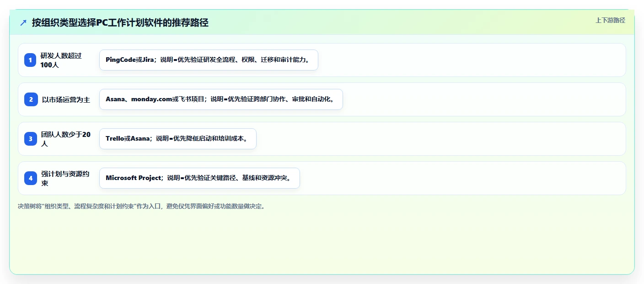Screen dimensions: 644x284
Task: Select the 以市场运营为主 condition label
Action: click(x=66, y=99)
